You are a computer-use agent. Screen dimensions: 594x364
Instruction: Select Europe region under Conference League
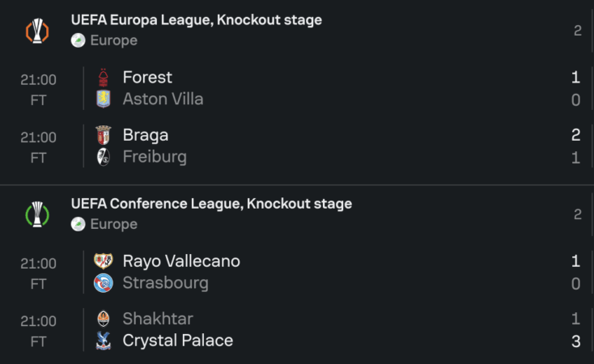(x=113, y=224)
